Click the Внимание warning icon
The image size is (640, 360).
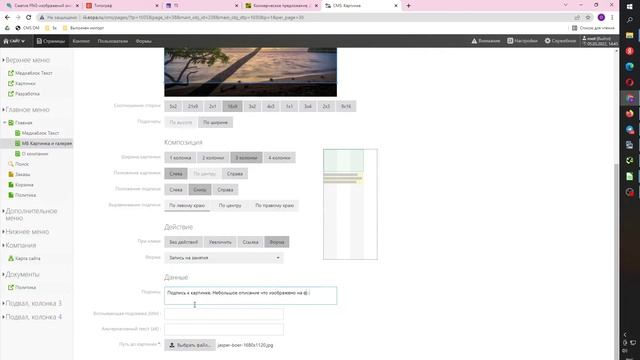tap(474, 41)
